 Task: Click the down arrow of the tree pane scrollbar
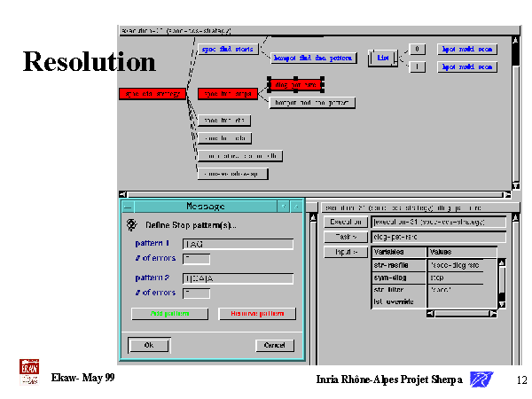click(x=517, y=186)
